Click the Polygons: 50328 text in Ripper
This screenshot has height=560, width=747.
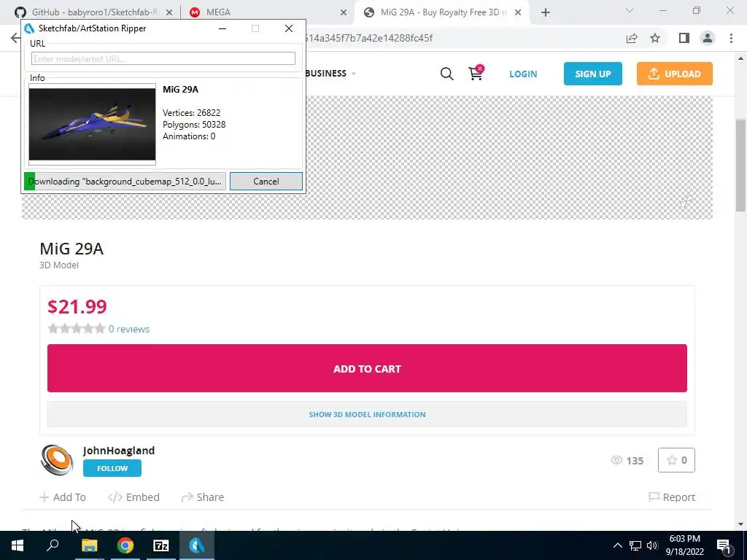194,125
